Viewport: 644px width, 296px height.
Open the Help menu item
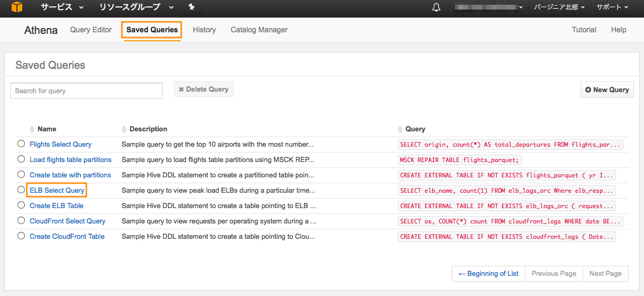pos(619,30)
